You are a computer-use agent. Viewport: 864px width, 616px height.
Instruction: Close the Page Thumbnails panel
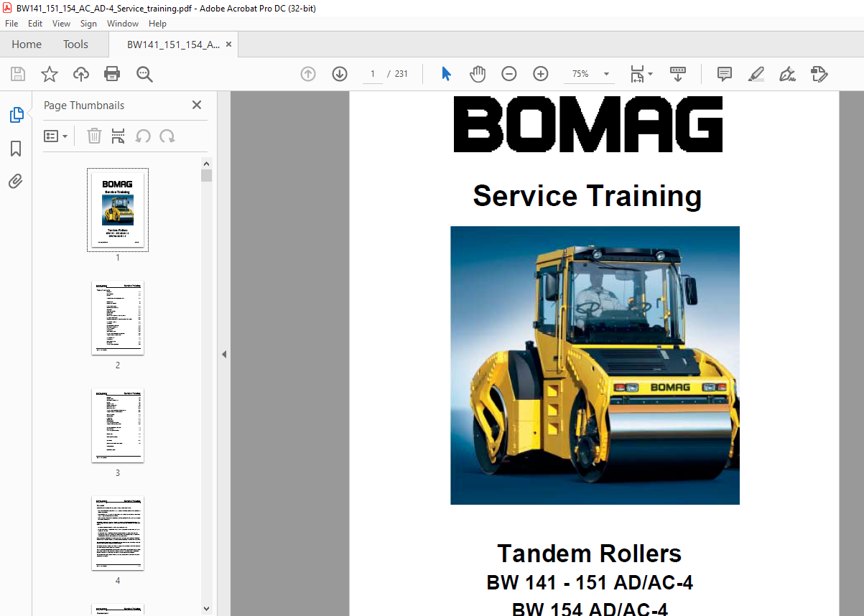coord(197,105)
